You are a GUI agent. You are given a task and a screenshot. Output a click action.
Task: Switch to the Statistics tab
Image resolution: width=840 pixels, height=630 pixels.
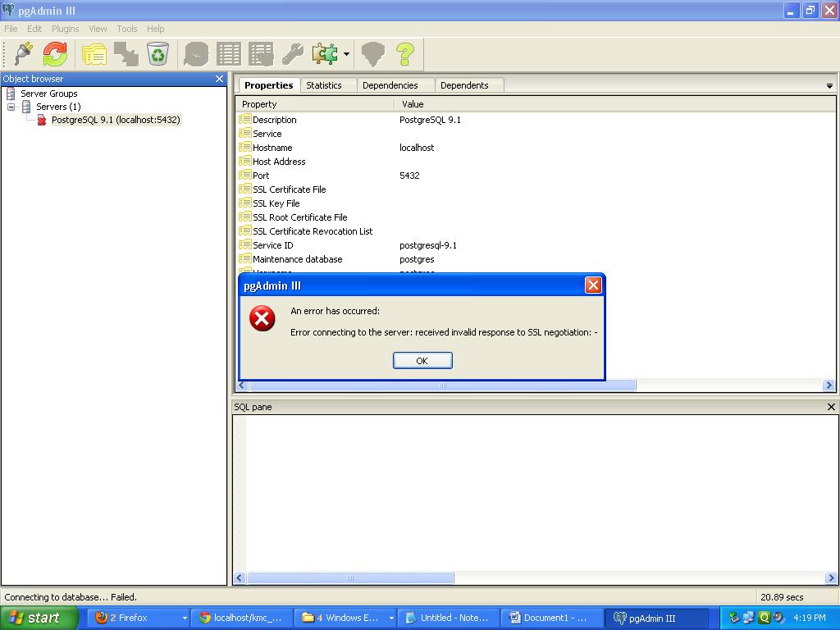point(324,85)
